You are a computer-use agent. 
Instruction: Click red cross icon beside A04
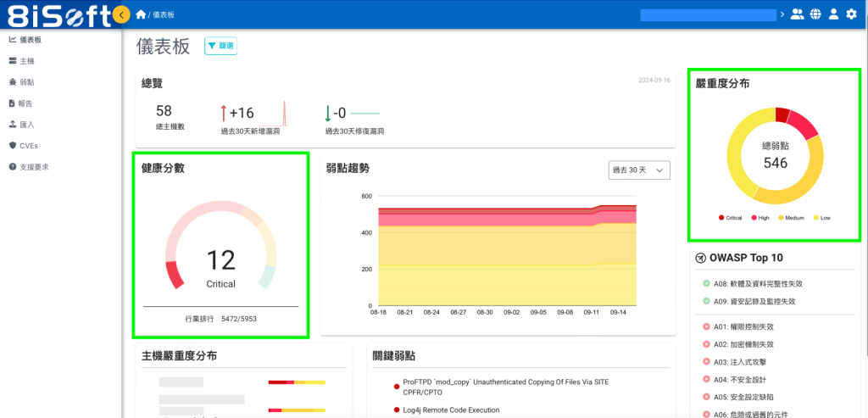pos(706,379)
